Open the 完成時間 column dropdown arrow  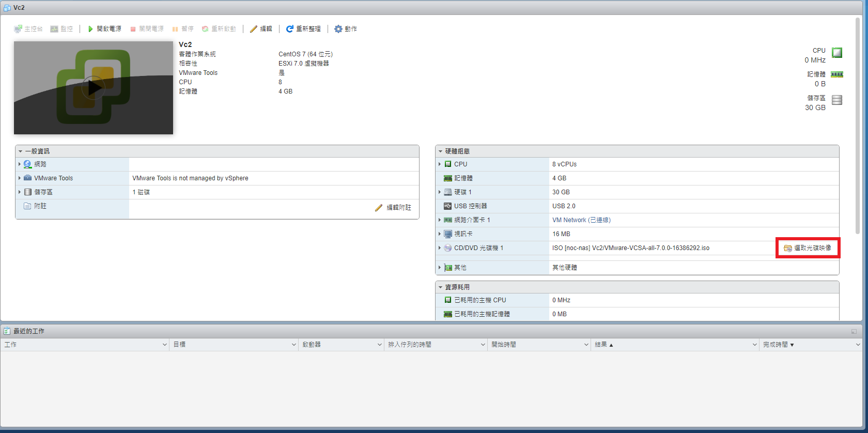(x=858, y=345)
